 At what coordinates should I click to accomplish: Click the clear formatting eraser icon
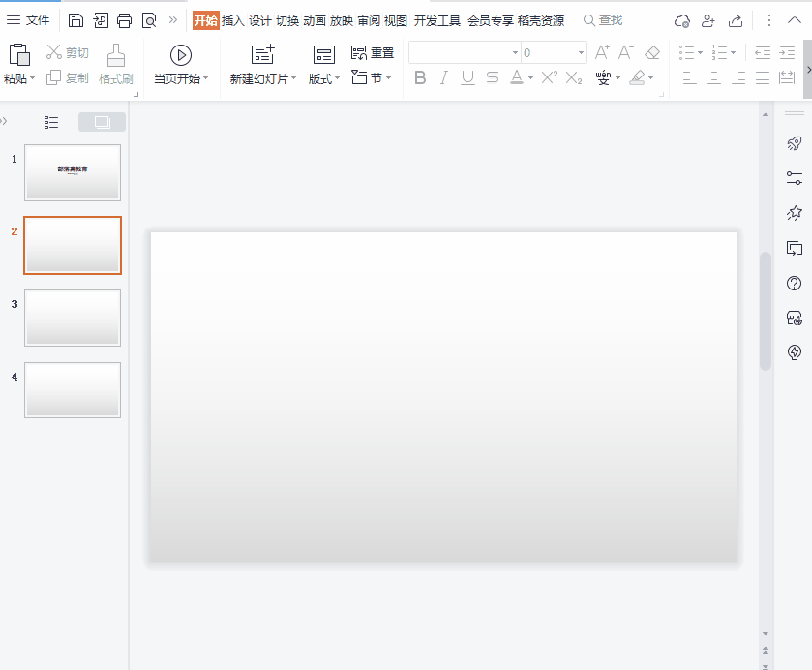652,52
